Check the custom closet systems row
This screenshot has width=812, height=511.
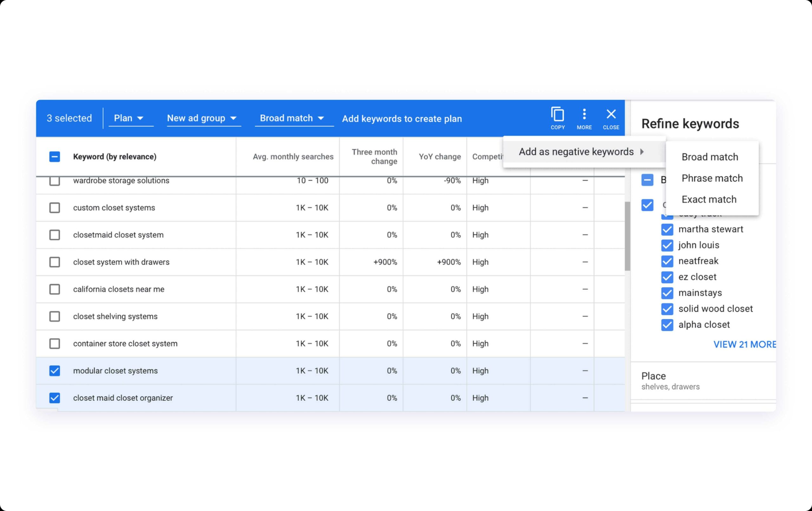point(55,207)
